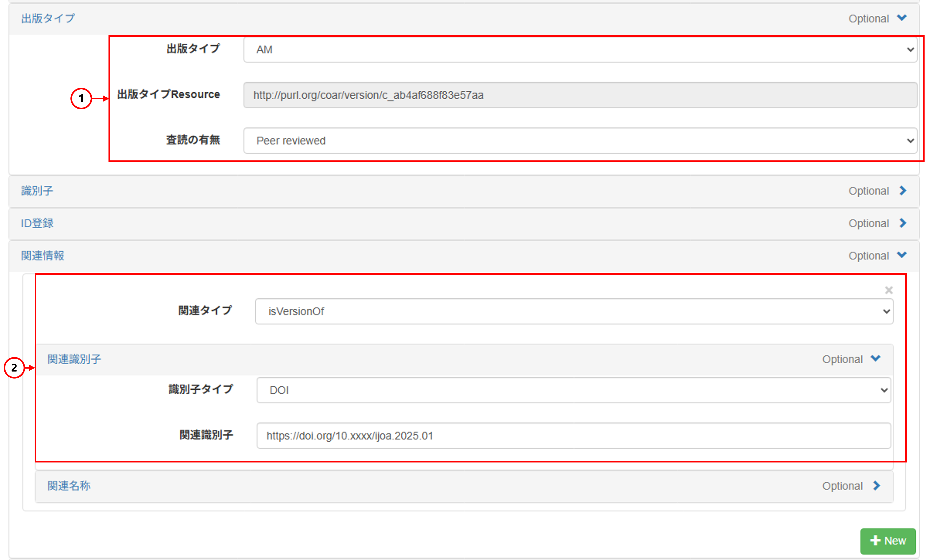Click the 関連情報 section header title
Screen dimensions: 930x560
point(42,255)
